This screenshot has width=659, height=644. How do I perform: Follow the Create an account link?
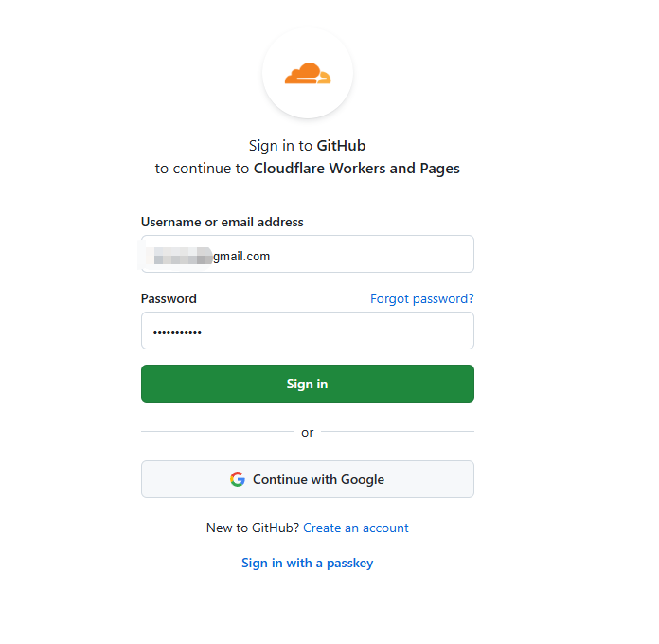(356, 528)
